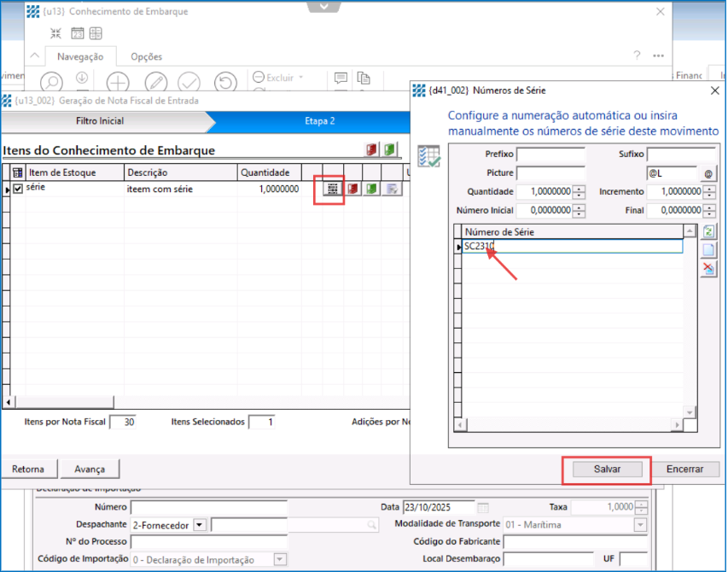Image resolution: width=728 pixels, height=572 pixels.
Task: Click the @ picture mask button
Action: (708, 173)
